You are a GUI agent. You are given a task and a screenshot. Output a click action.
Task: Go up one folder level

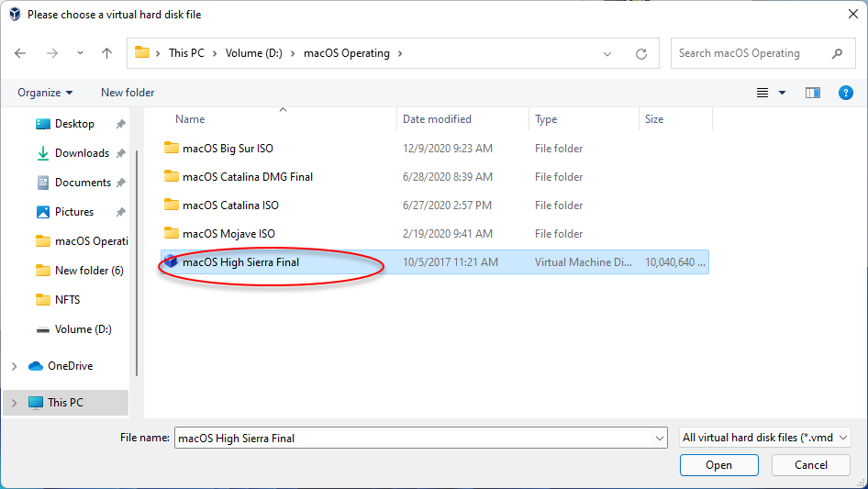pos(106,53)
